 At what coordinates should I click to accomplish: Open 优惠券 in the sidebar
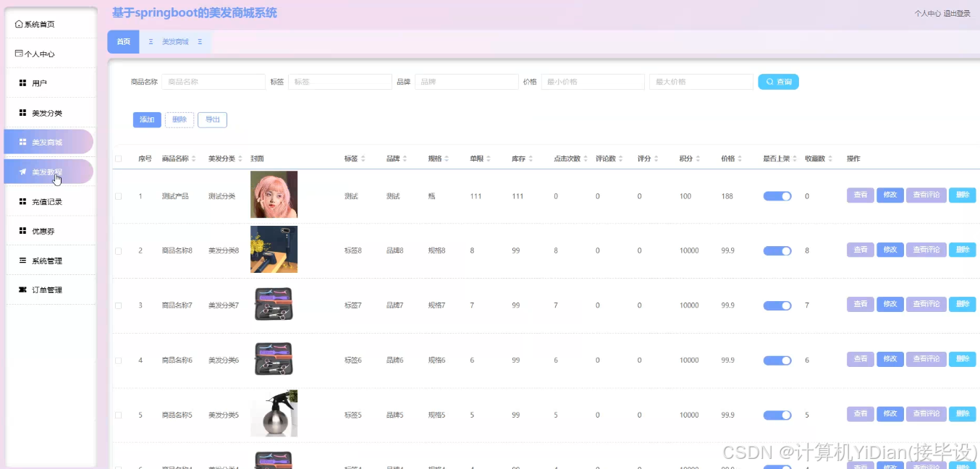coord(51,231)
